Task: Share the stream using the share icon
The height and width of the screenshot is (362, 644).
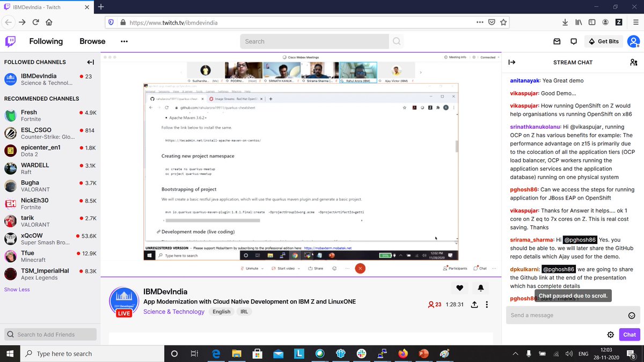Action: (x=474, y=305)
